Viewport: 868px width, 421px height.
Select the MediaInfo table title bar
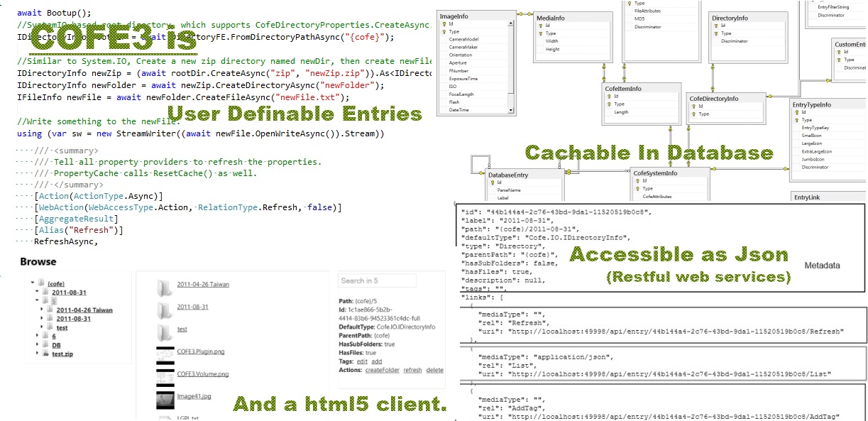[x=573, y=17]
